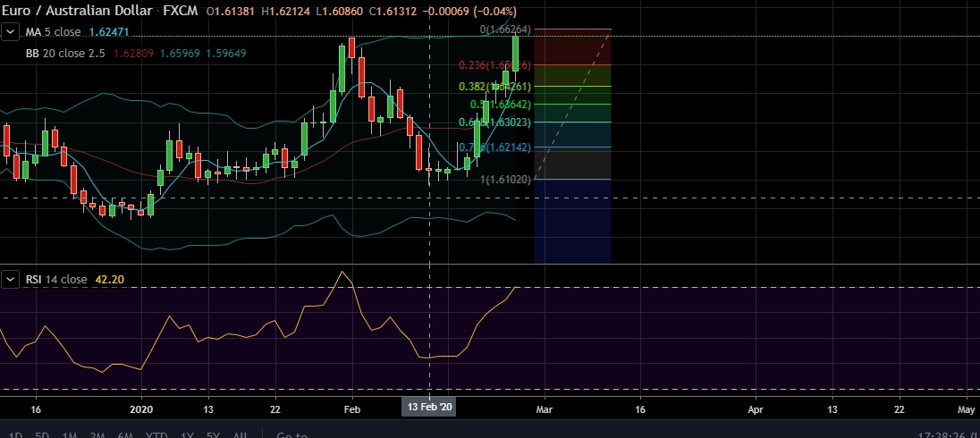Click the close price C1.61312
The image size is (980, 438).
(391, 12)
